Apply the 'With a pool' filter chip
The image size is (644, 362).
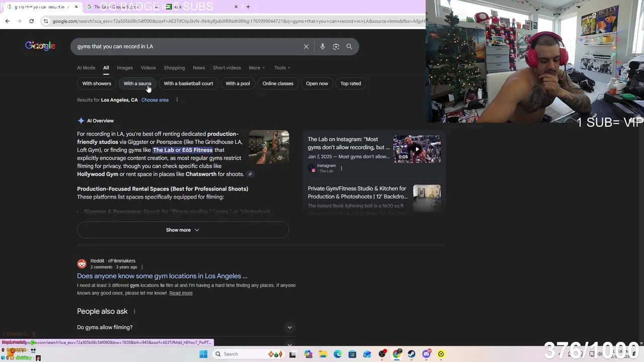click(x=237, y=83)
